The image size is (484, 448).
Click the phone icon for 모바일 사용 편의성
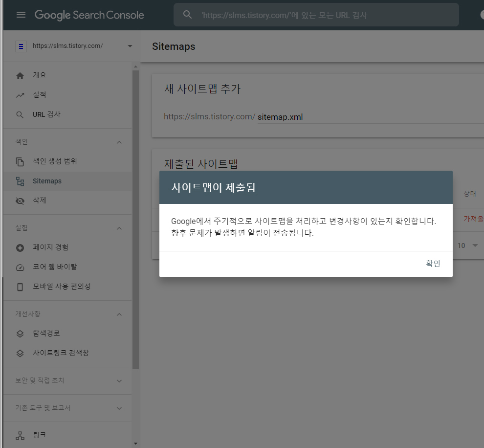coord(20,287)
